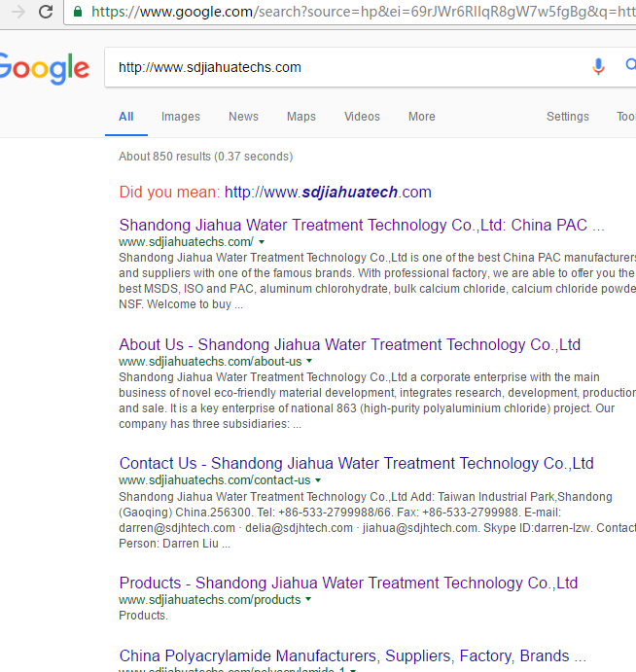This screenshot has width=636, height=672.
Task: Click the green www.sdjiahuatechs.com/products URL text
Action: (x=210, y=600)
